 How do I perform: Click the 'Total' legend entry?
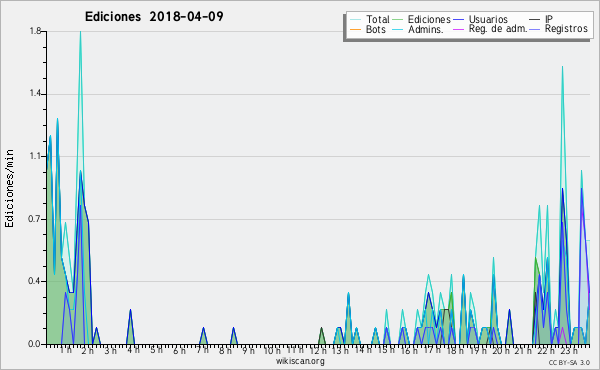(x=377, y=19)
